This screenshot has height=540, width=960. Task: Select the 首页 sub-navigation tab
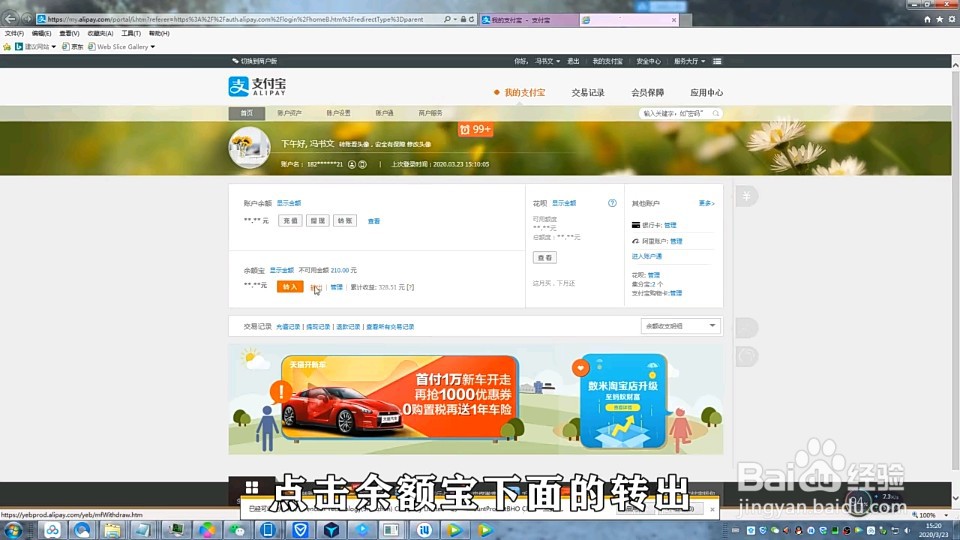[247, 113]
